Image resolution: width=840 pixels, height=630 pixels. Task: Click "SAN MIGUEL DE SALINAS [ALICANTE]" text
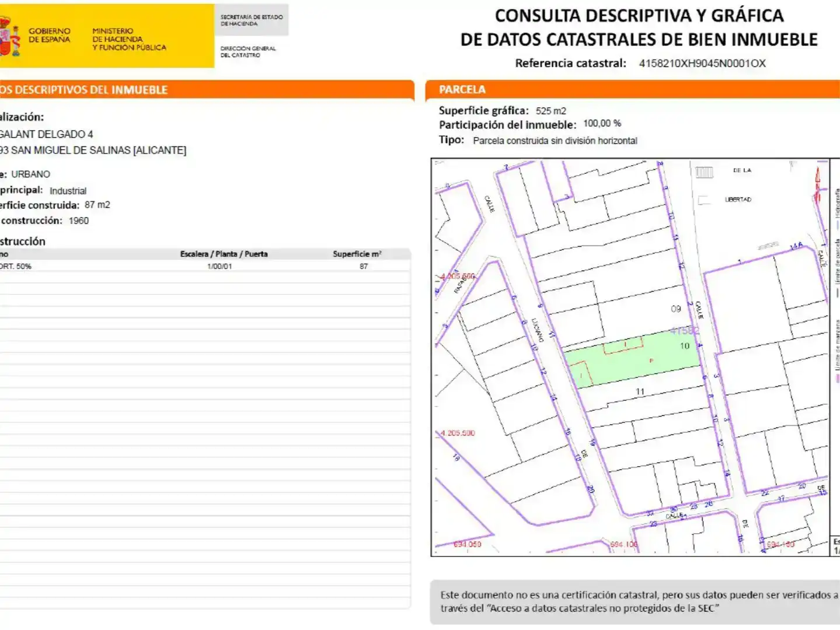tap(99, 150)
